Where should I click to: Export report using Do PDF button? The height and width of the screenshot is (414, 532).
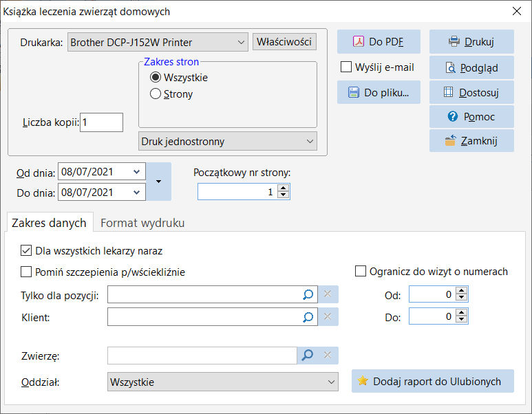coord(379,42)
